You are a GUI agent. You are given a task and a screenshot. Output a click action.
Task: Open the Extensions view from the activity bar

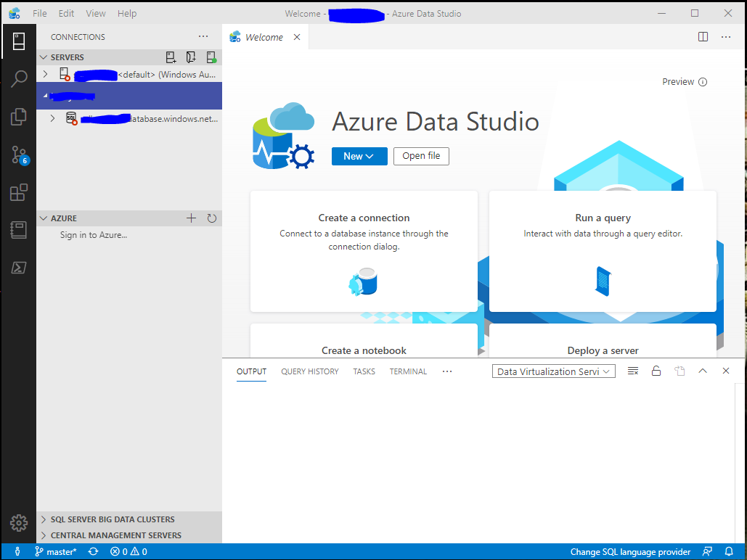18,192
